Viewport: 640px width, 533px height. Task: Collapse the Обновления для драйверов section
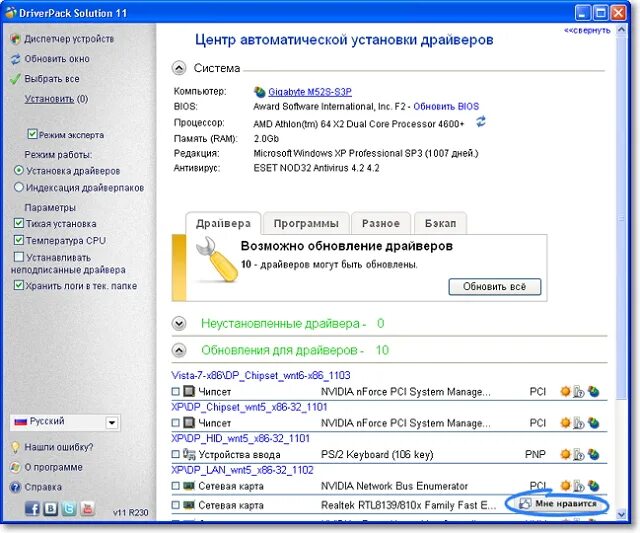179,350
